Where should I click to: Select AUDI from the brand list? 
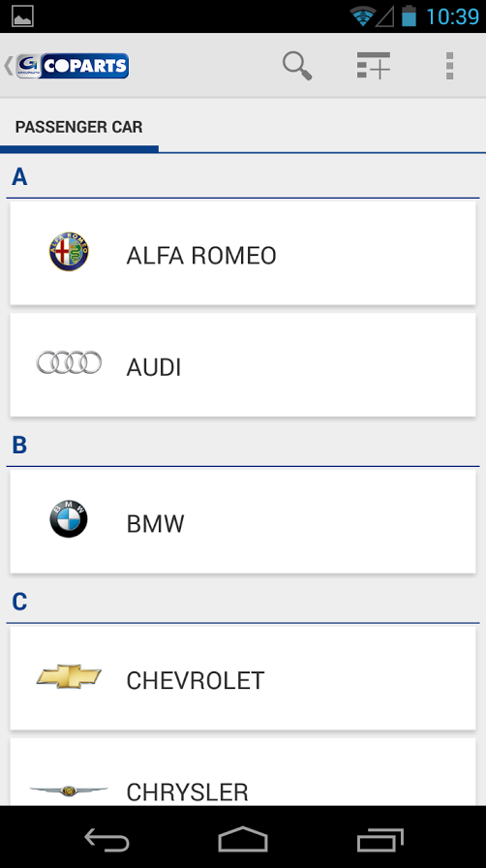coord(243,365)
